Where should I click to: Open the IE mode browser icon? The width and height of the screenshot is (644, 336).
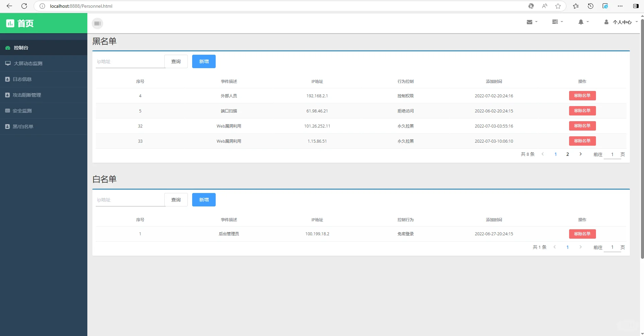[x=605, y=6]
